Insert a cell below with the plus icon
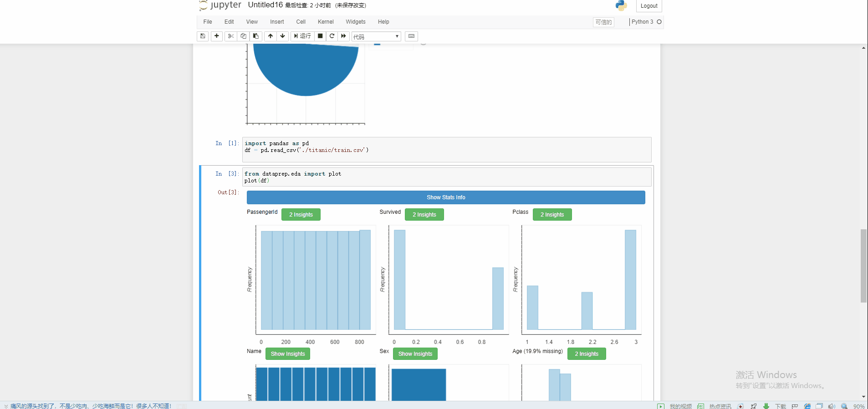This screenshot has width=868, height=409. coord(217,36)
